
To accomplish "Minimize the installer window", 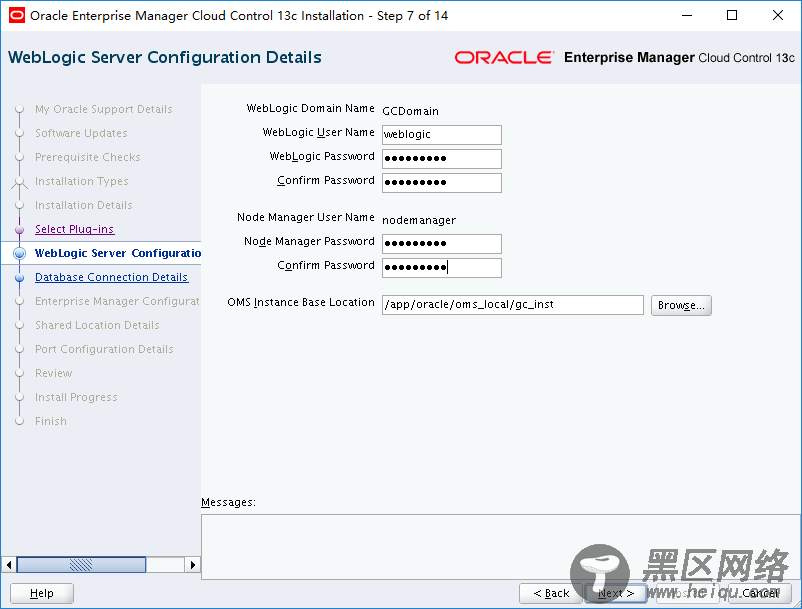I will [x=687, y=15].
